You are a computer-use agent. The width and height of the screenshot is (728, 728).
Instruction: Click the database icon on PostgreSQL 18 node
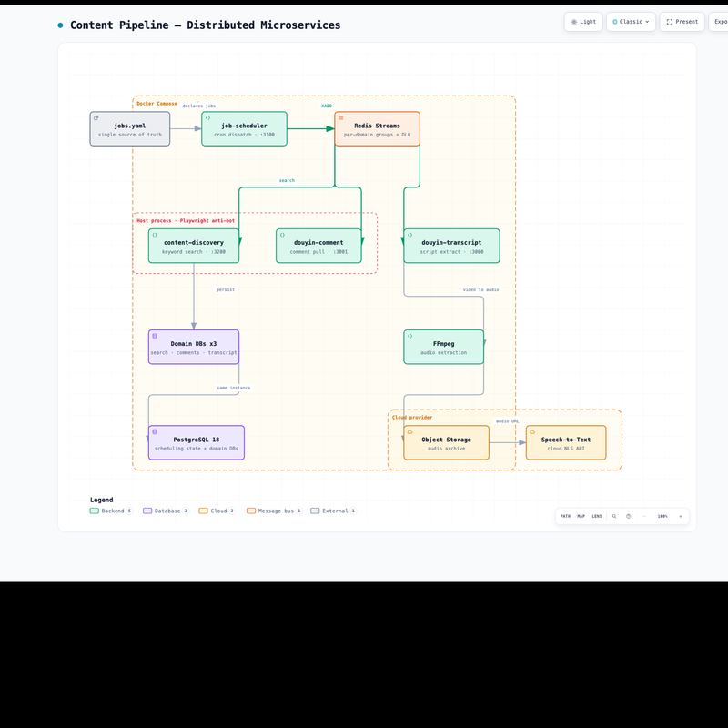[x=155, y=431]
